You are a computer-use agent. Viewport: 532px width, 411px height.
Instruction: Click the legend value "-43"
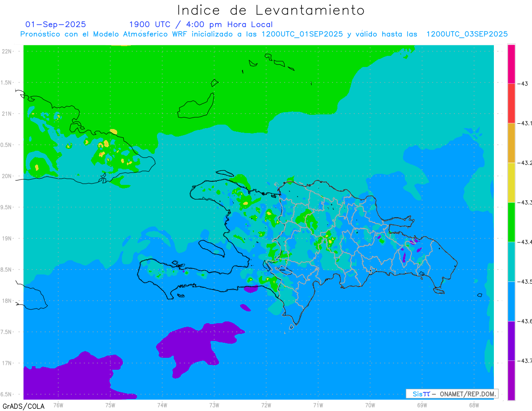[x=523, y=83]
